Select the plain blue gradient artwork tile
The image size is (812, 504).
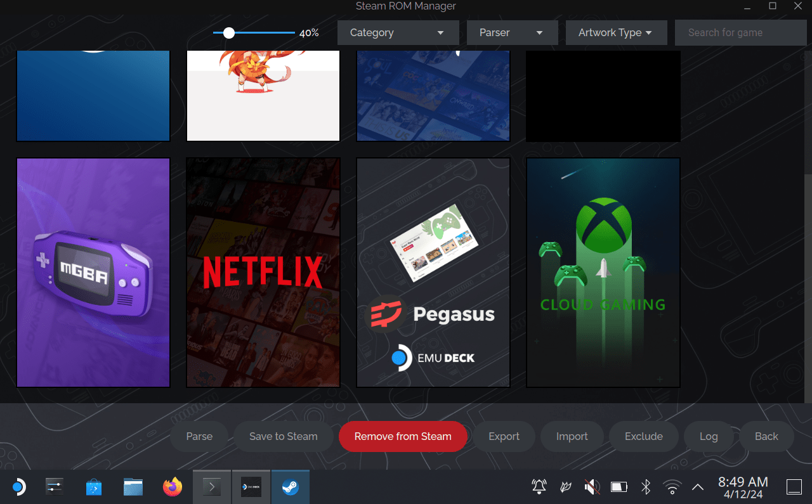click(x=93, y=96)
